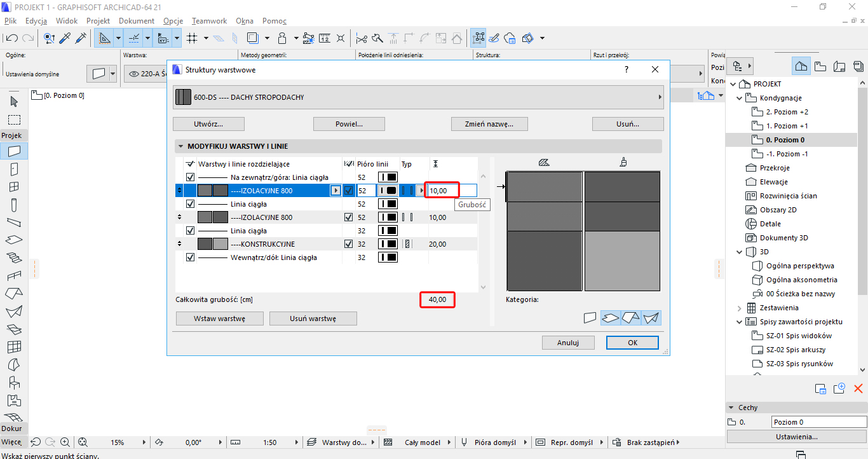868x459 pixels.
Task: Toggle the grid snap toolbar icon
Action: [192, 38]
